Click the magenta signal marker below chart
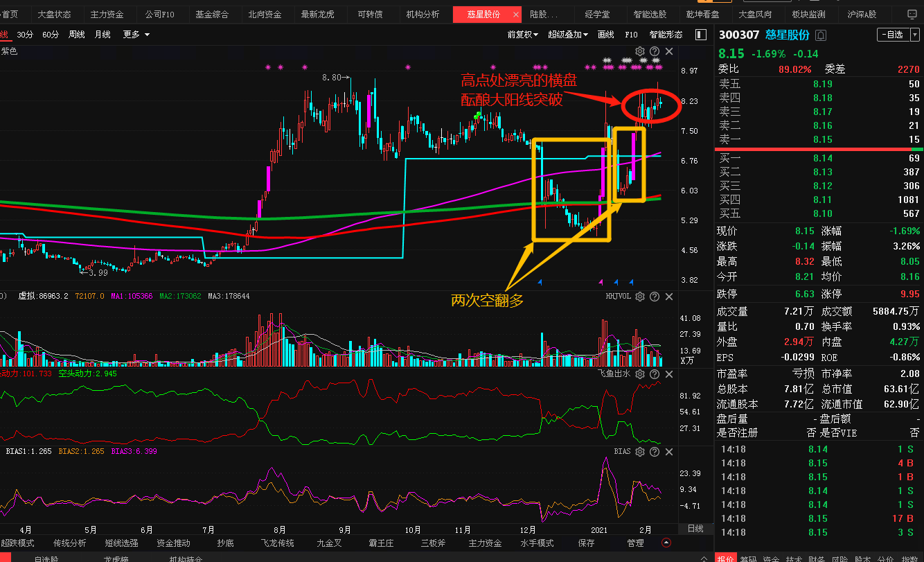The image size is (924, 562). click(601, 282)
